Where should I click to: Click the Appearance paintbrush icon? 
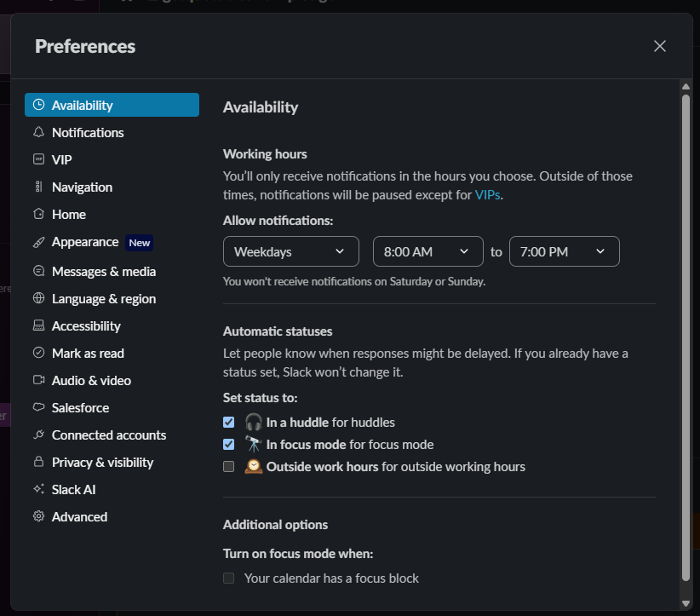[39, 242]
